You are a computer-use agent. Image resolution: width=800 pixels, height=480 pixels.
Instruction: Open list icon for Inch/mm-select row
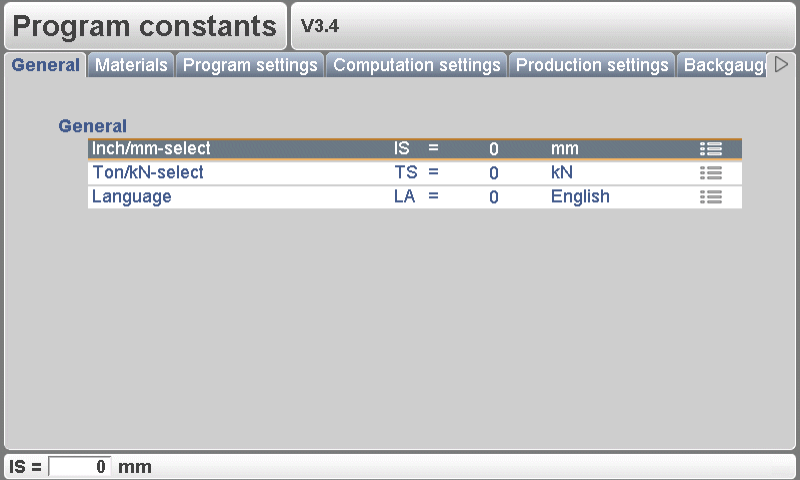coord(711,149)
